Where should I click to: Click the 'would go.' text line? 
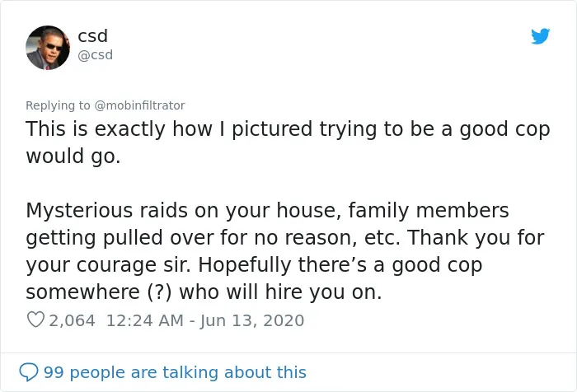(x=73, y=156)
